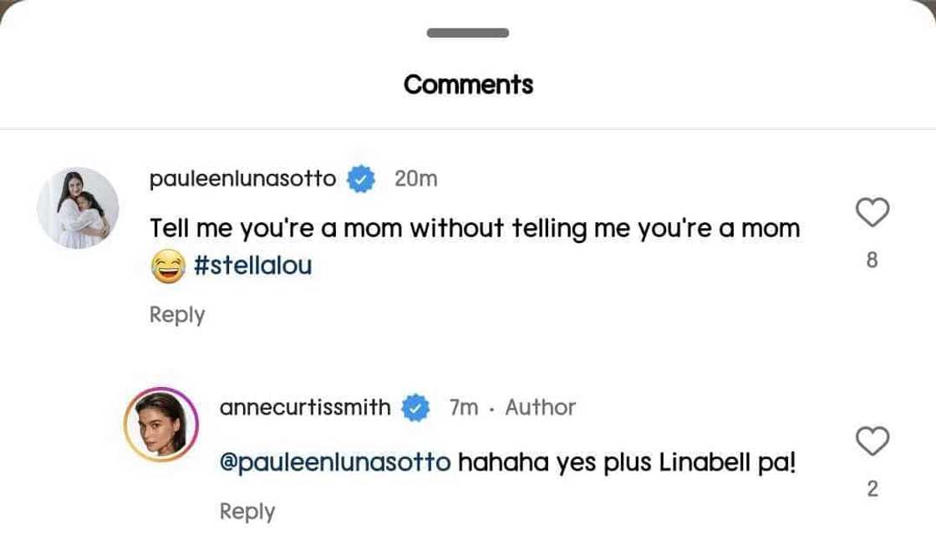Open the @pauleenlunasotto mention in the reply

(x=334, y=462)
